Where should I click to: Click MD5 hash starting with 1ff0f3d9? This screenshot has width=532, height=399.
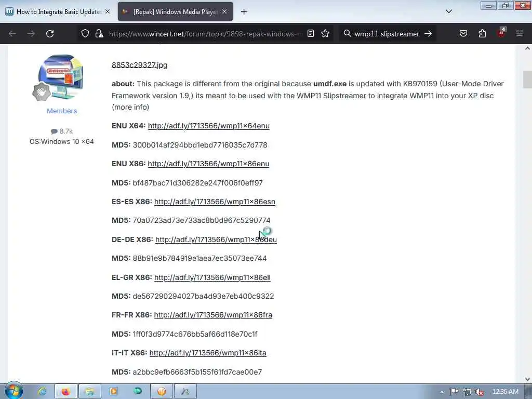click(x=195, y=334)
